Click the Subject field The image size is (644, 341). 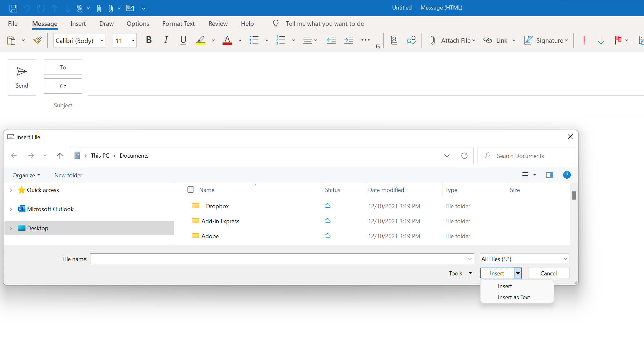tap(365, 105)
